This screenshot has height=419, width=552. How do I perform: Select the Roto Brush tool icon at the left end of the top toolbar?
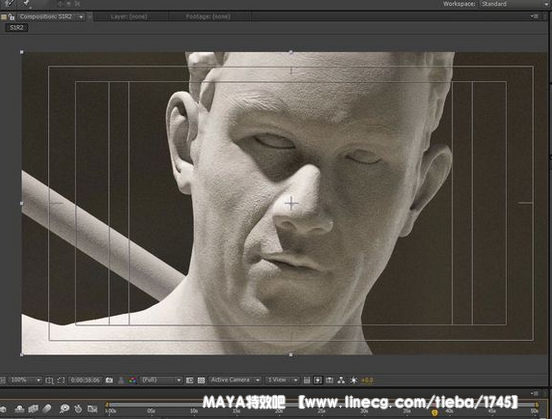(x=9, y=3)
